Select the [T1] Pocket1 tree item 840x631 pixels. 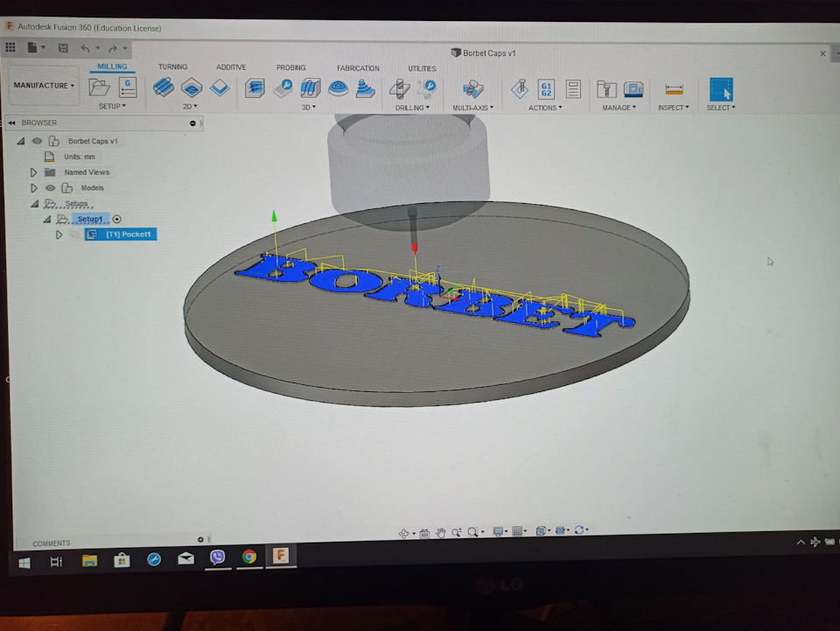coord(121,235)
